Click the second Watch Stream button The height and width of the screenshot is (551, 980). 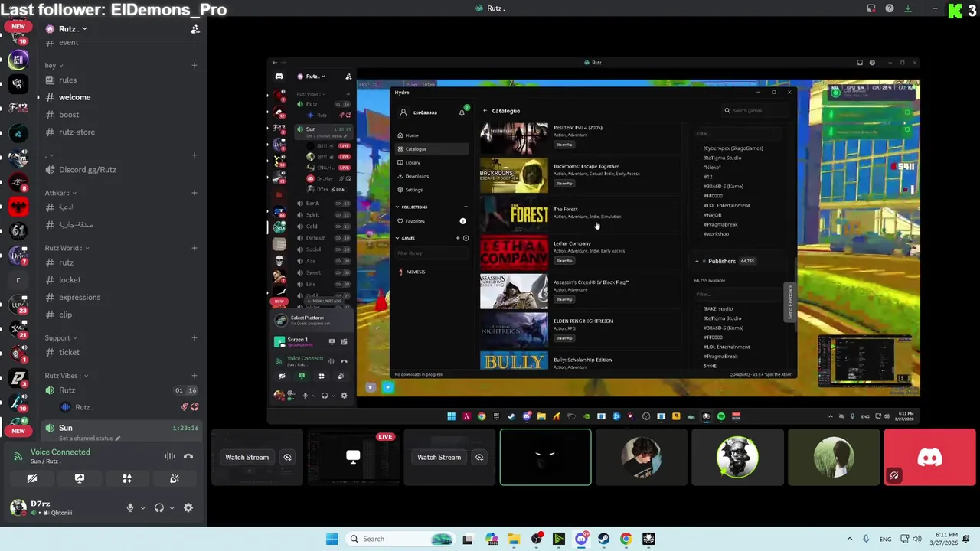[x=439, y=458]
